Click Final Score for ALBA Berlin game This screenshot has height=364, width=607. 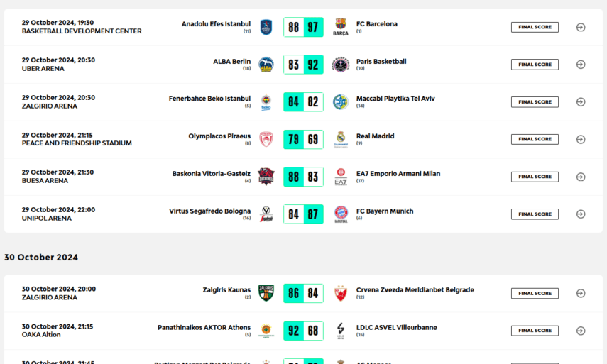pos(535,65)
